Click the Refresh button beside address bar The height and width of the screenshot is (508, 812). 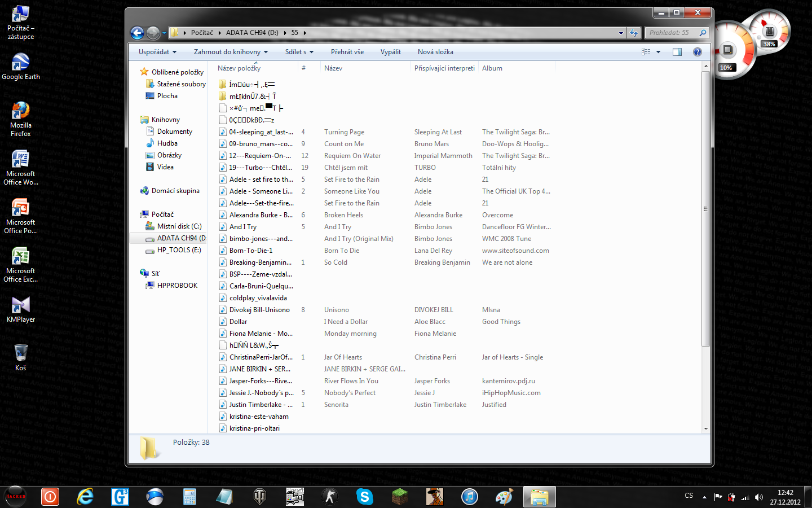point(634,33)
